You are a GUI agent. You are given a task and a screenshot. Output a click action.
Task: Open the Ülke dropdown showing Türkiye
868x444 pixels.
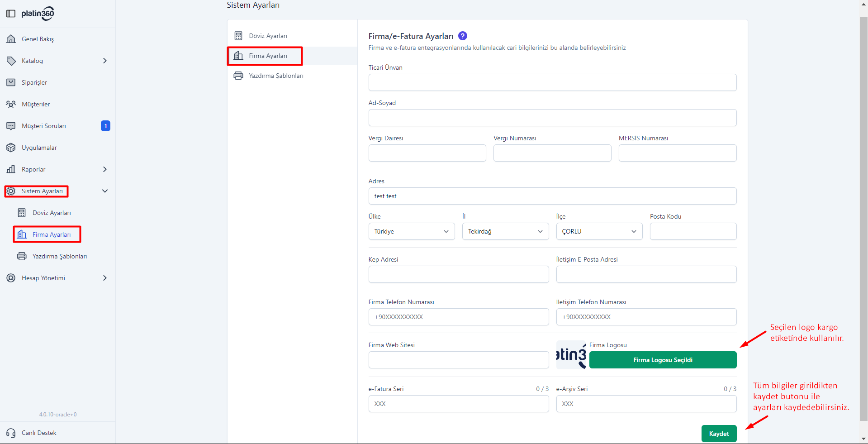pos(412,231)
